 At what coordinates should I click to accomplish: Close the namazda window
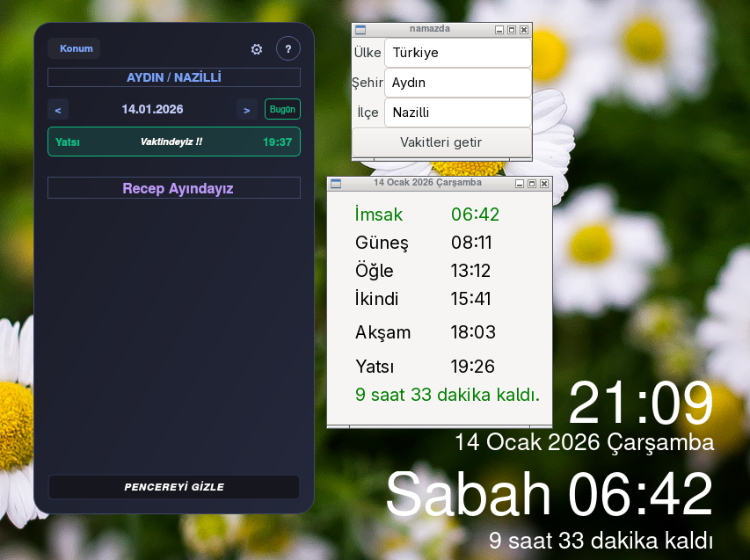tap(524, 29)
